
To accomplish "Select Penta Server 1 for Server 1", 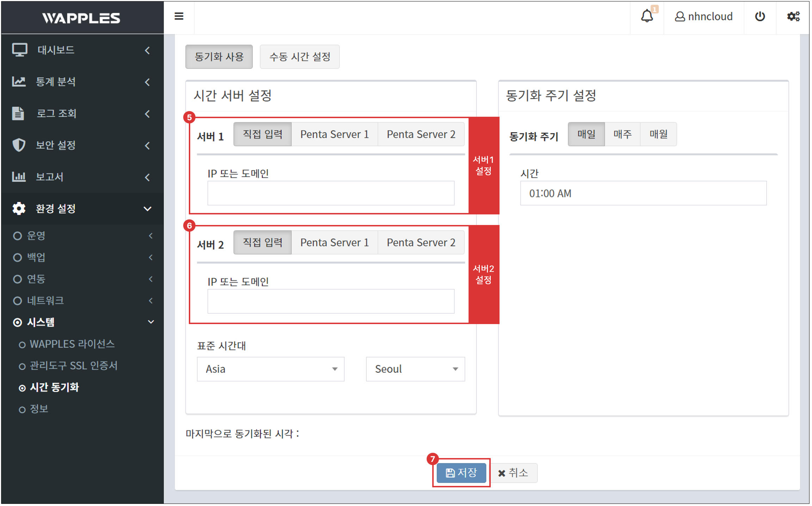I will (334, 134).
